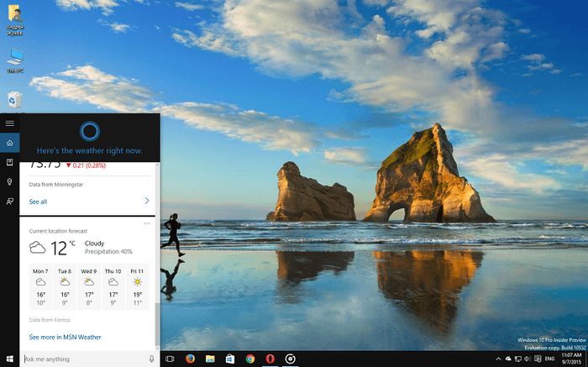588x367 pixels.
Task: Open the Cortana hamburger menu
Action: [9, 123]
